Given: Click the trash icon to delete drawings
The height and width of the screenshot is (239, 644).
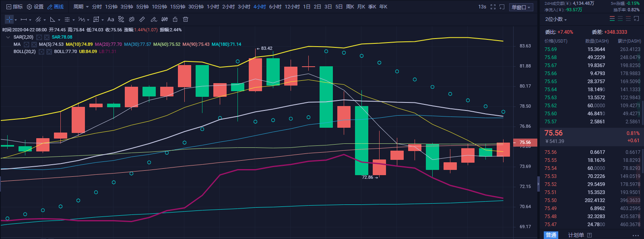Looking at the screenshot, I should (x=186, y=19).
